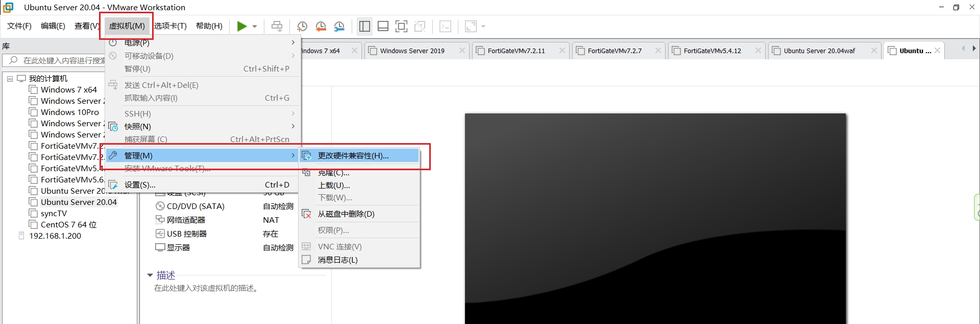Image resolution: width=980 pixels, height=324 pixels.
Task: Switch to the Windows Server 2019 tab
Action: [x=412, y=51]
